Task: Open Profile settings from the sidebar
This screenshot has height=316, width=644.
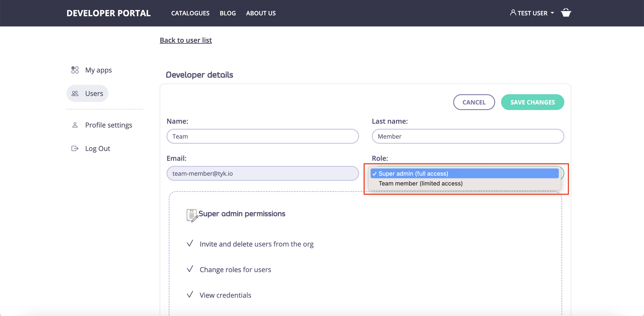Action: coord(108,125)
